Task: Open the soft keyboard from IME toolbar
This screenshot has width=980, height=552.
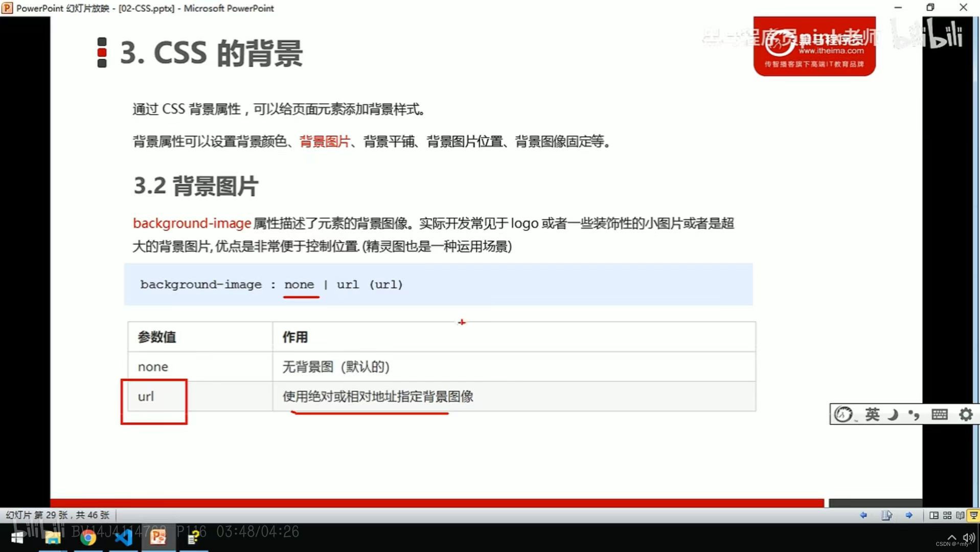Action: 940,415
